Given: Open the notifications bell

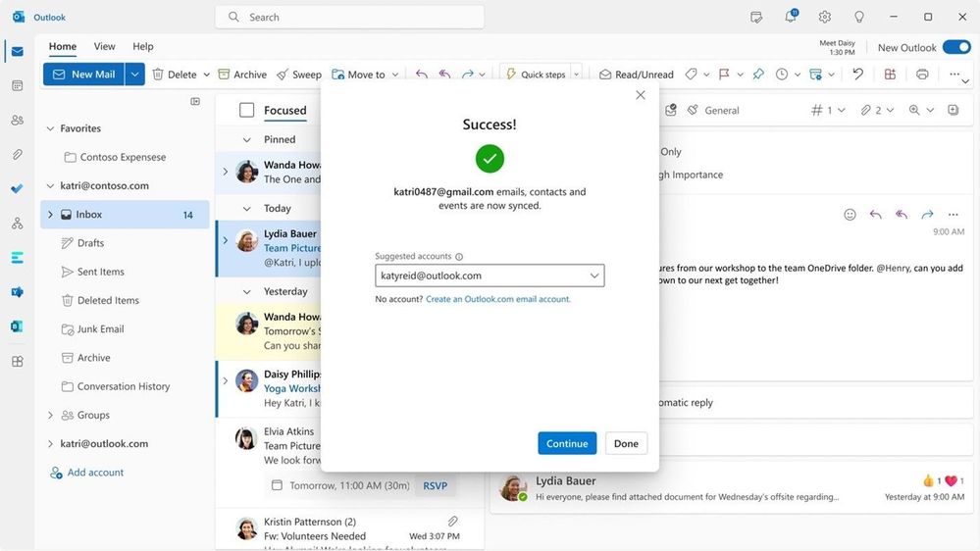Looking at the screenshot, I should point(791,17).
